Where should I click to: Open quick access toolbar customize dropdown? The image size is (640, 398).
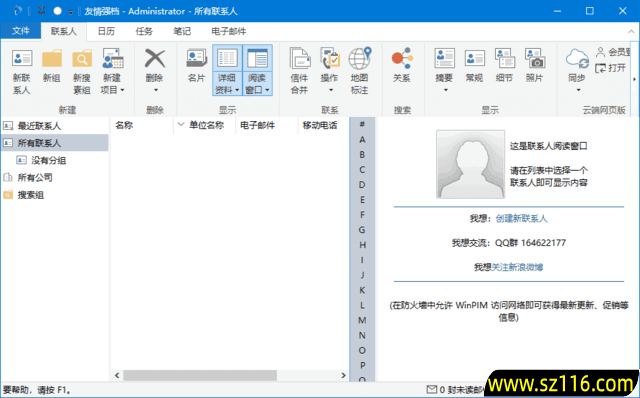pos(70,12)
